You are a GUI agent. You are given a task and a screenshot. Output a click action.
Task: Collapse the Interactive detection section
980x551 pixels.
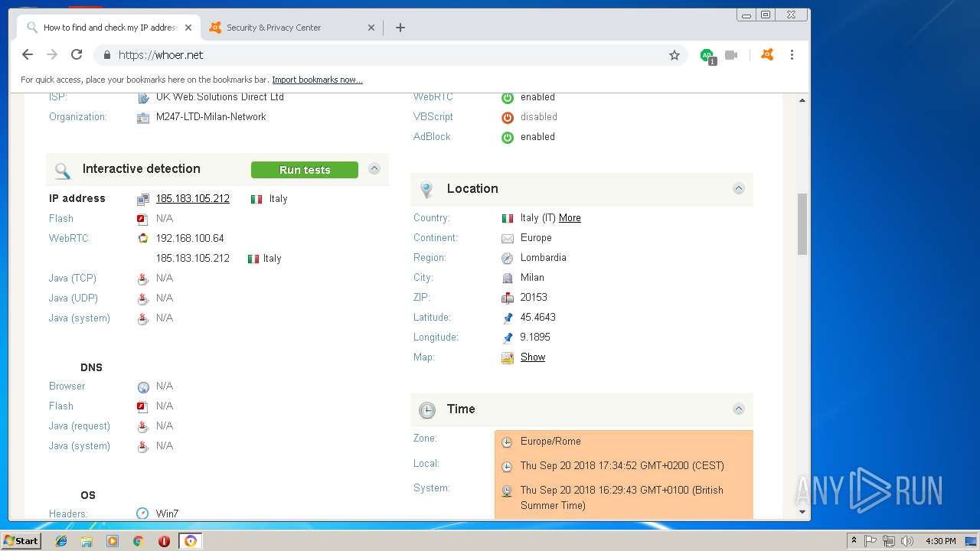[x=374, y=168]
